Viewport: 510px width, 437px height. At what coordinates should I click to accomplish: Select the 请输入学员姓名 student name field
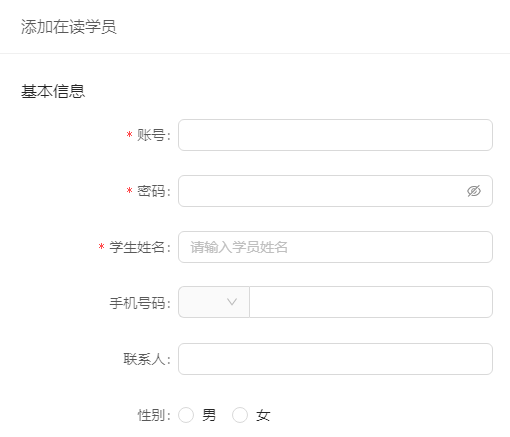pos(335,247)
